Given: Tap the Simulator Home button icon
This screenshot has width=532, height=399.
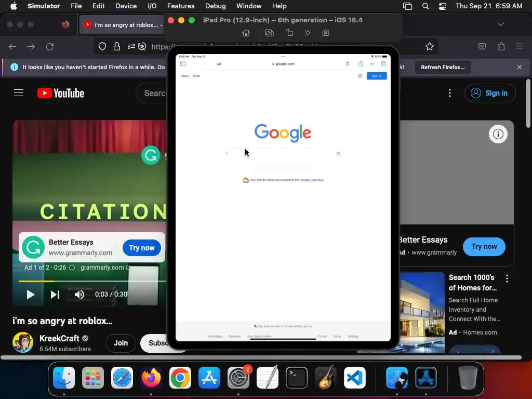Looking at the screenshot, I should (246, 33).
